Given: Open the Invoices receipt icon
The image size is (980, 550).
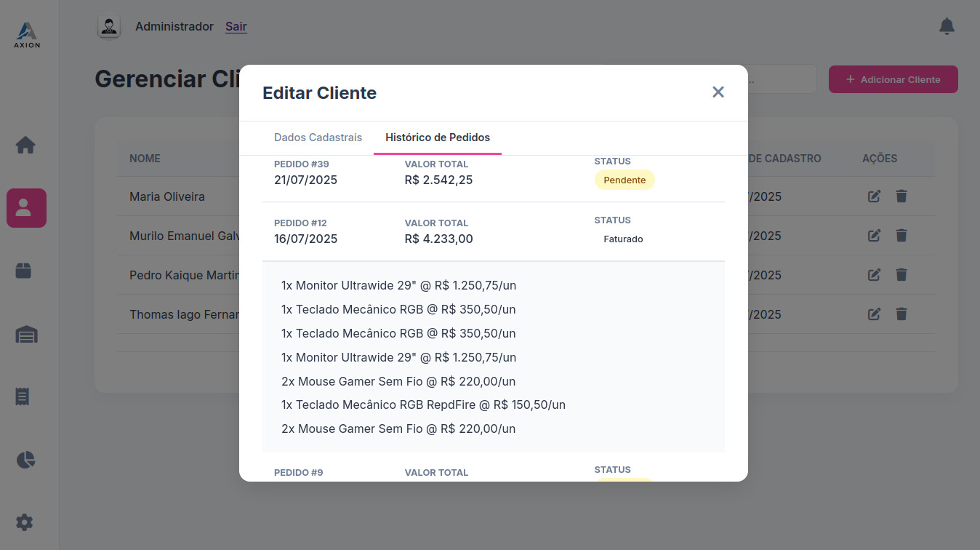Looking at the screenshot, I should coord(25,396).
